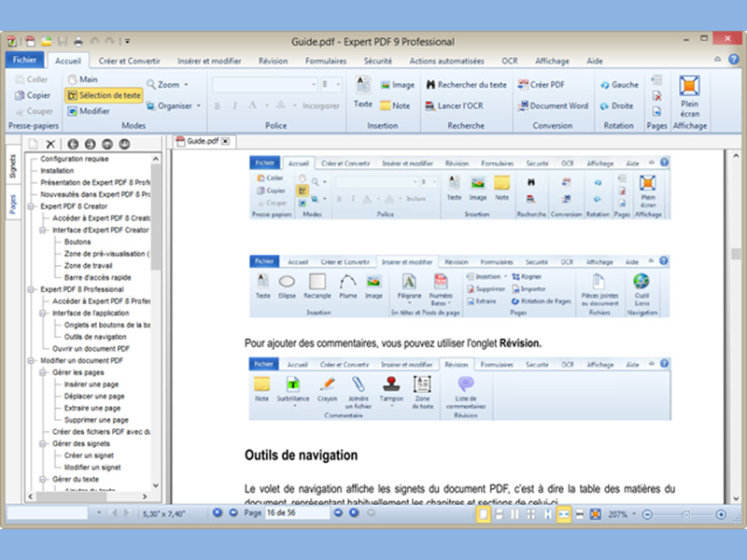The height and width of the screenshot is (560, 747).
Task: Open the font size dropdown
Action: coord(338,84)
